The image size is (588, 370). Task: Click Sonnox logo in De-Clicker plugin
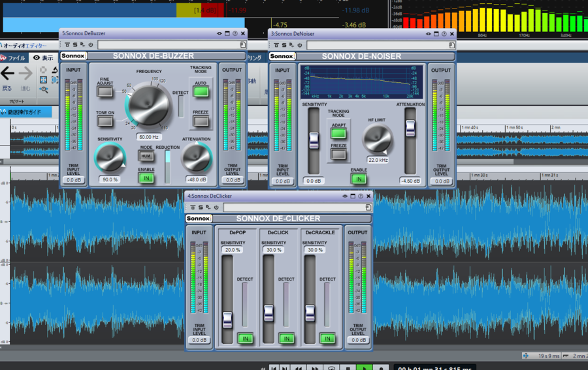tap(199, 219)
